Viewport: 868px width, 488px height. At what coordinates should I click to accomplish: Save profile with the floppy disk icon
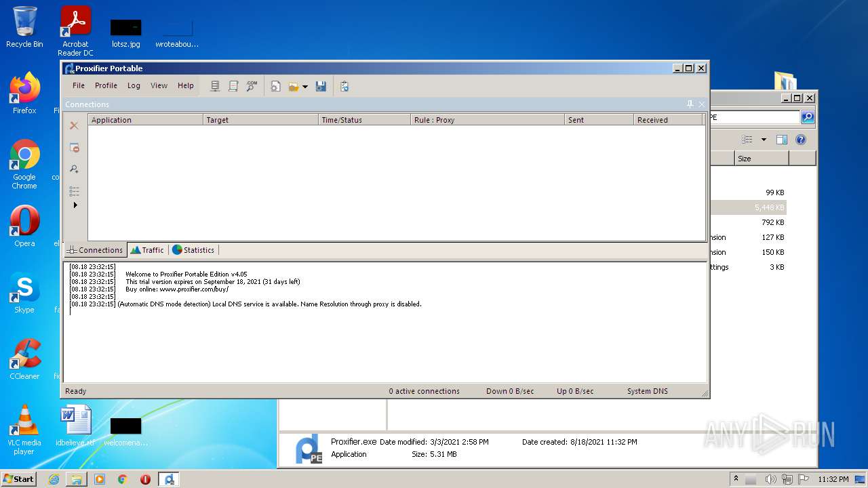pyautogui.click(x=321, y=86)
